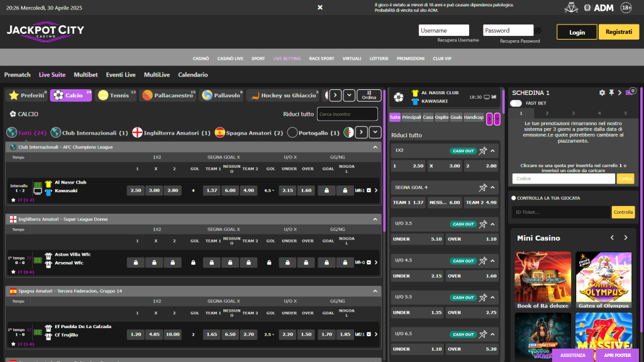
Task: Select Controlla la tua giocata radio button
Action: pyautogui.click(x=513, y=198)
